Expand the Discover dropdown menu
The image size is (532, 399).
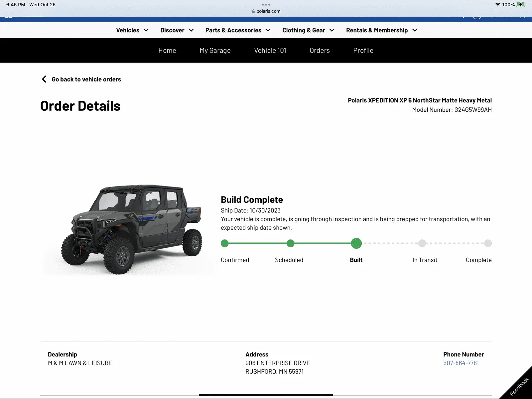pyautogui.click(x=177, y=30)
